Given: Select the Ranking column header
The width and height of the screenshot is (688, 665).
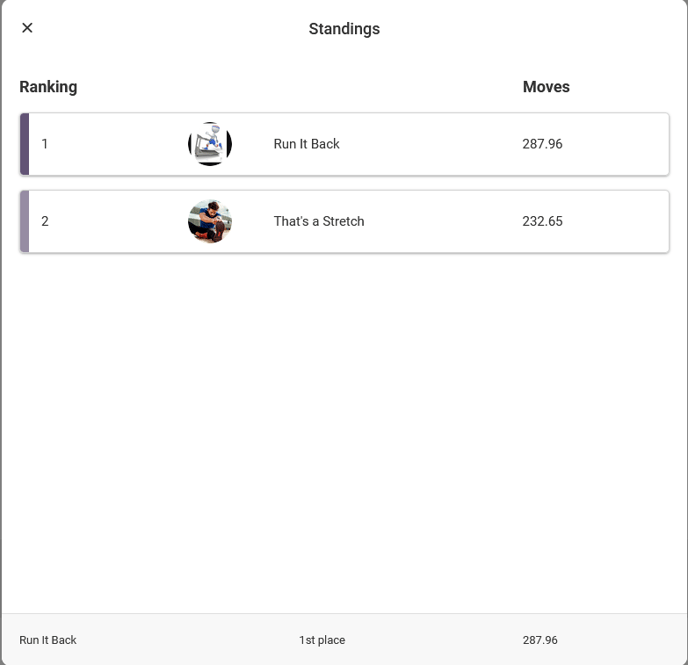Looking at the screenshot, I should coord(48,87).
